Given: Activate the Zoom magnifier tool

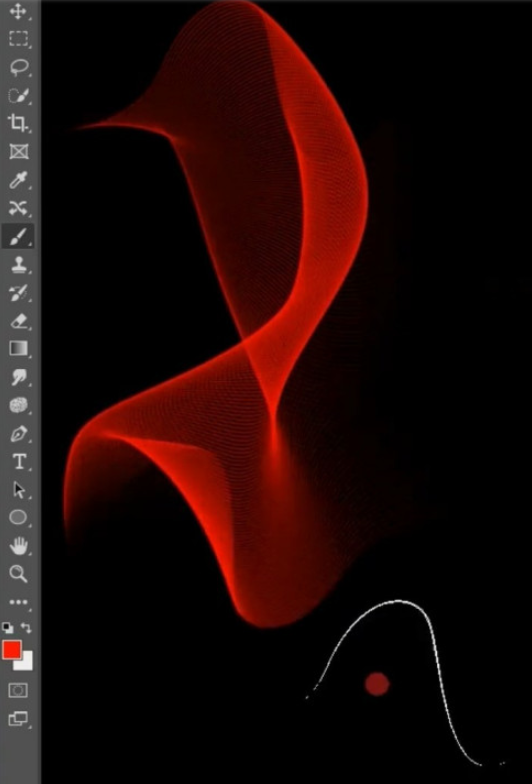Looking at the screenshot, I should coord(18,574).
